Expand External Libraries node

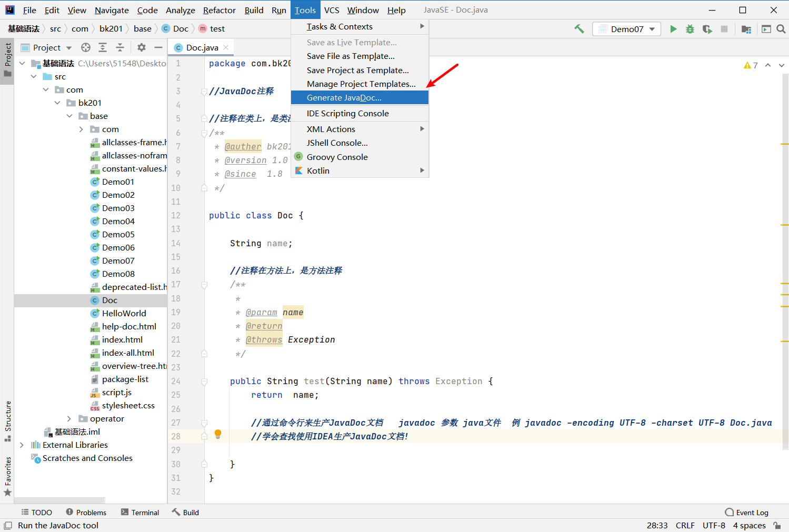coord(22,445)
